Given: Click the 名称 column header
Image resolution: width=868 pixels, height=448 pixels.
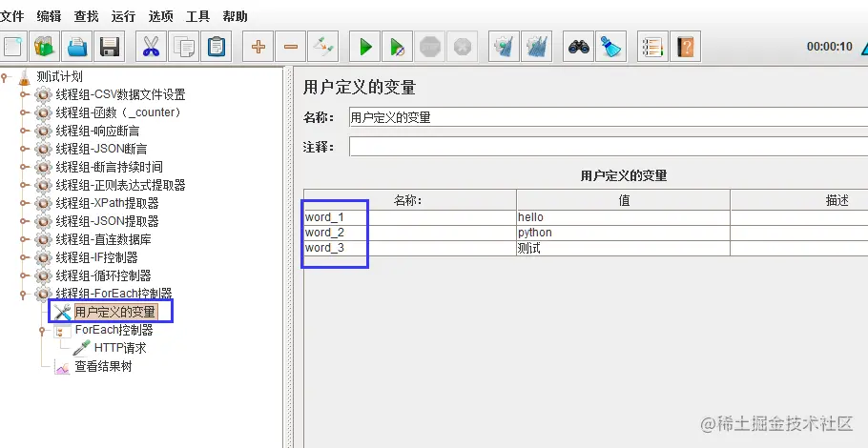Looking at the screenshot, I should 409,200.
